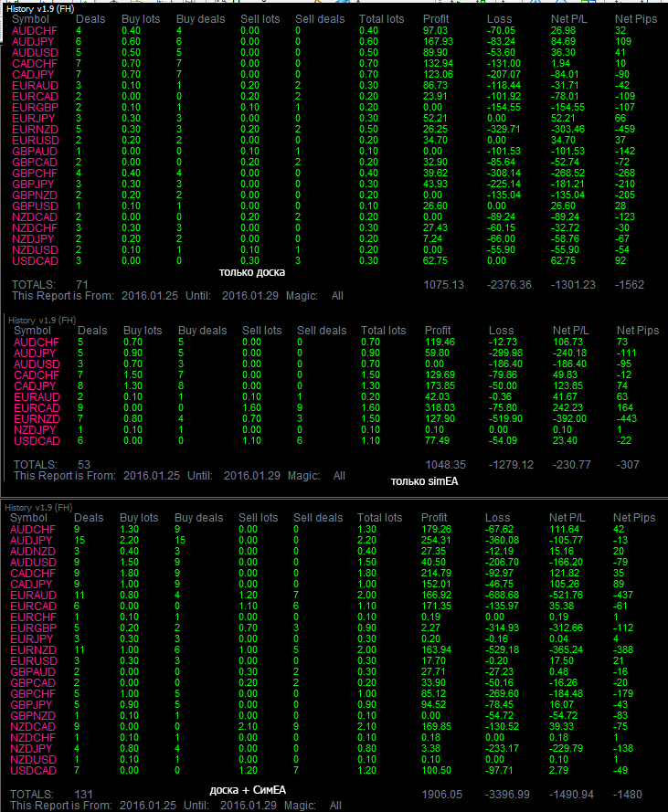The image size is (668, 812).
Task: Select the EURCHF symbol row name
Action: click(33, 617)
